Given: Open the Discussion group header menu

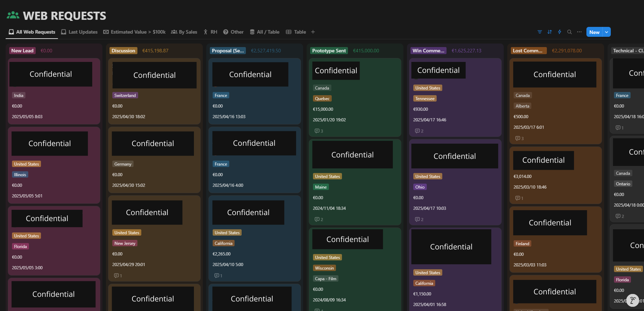Looking at the screenshot, I should [x=123, y=51].
